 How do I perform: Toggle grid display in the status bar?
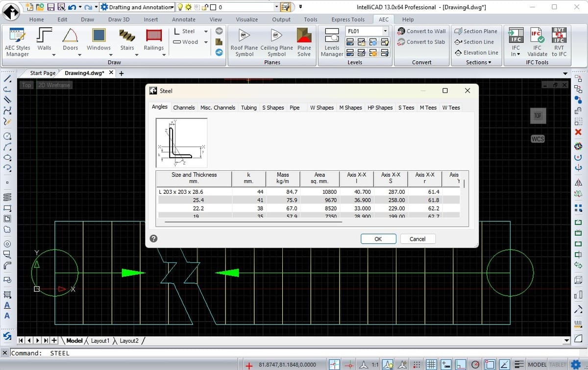[x=431, y=364]
